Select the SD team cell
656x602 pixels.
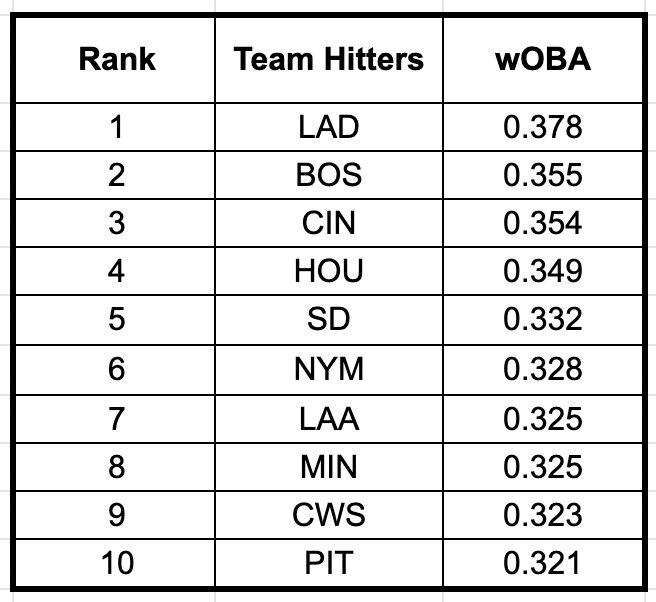(329, 319)
